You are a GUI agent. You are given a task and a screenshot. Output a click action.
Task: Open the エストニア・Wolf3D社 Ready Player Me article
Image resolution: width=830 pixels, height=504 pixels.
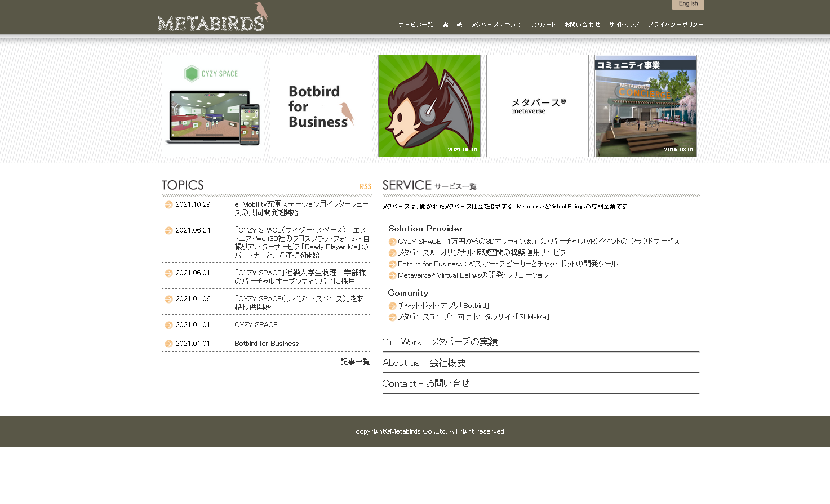pos(302,243)
